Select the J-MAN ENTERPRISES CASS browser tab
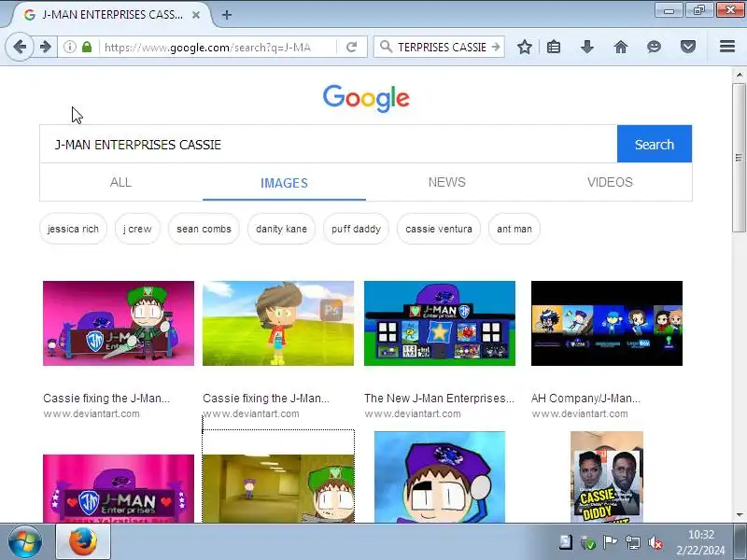 pos(111,15)
